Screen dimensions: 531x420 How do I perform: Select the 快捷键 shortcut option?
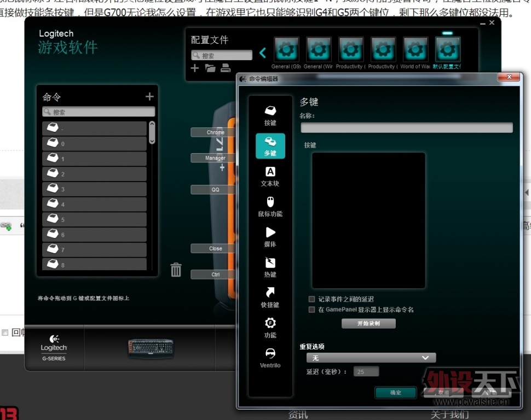coord(270,297)
